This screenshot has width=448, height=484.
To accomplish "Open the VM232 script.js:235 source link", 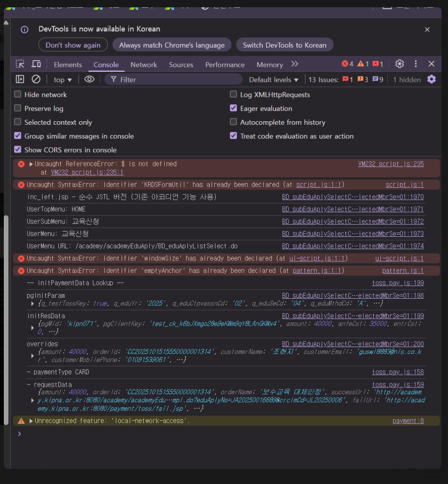I will (391, 164).
